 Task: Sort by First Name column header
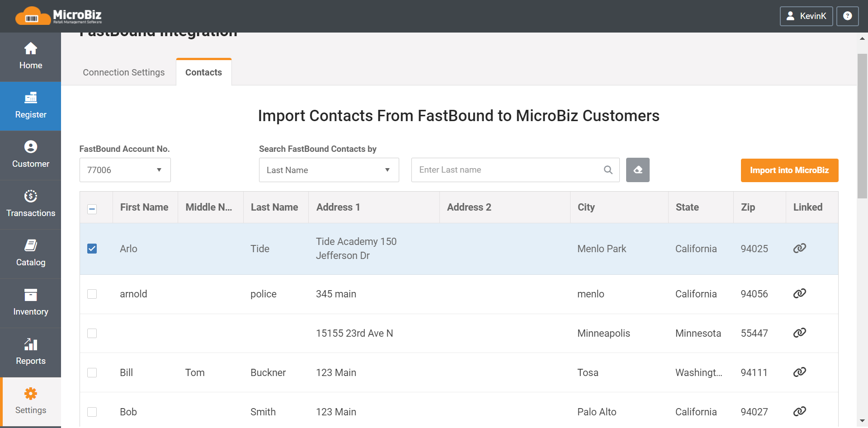point(144,207)
